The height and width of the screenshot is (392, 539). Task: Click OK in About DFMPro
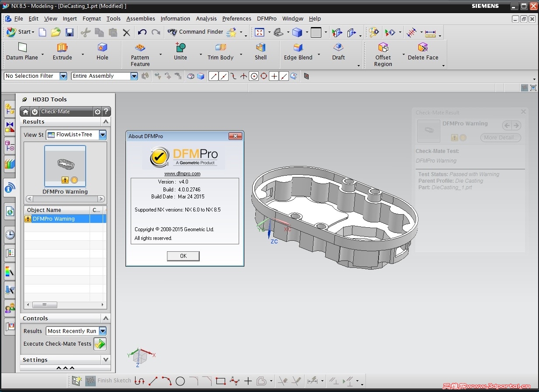183,256
